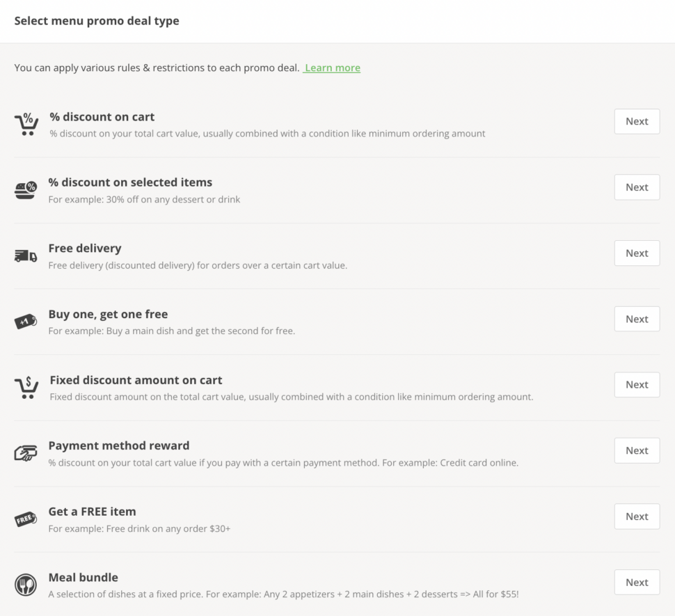
Task: Select the Meal bundle title
Action: pyautogui.click(x=83, y=577)
